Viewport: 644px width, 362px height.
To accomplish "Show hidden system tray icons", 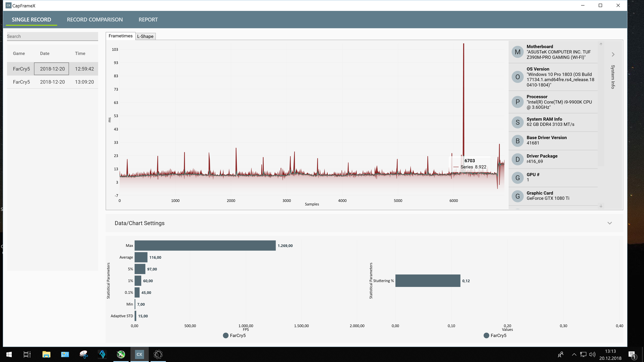I will click(574, 354).
